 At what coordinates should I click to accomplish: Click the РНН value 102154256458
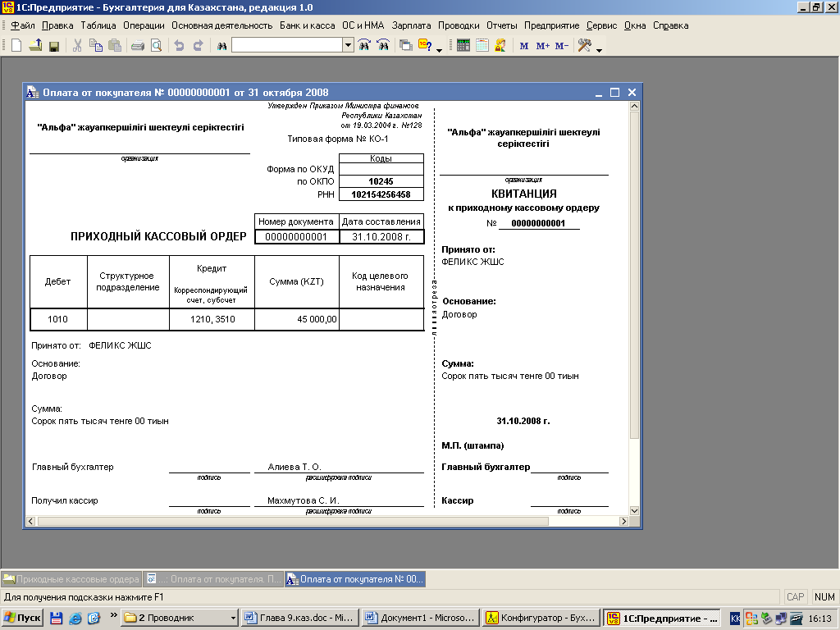381,194
